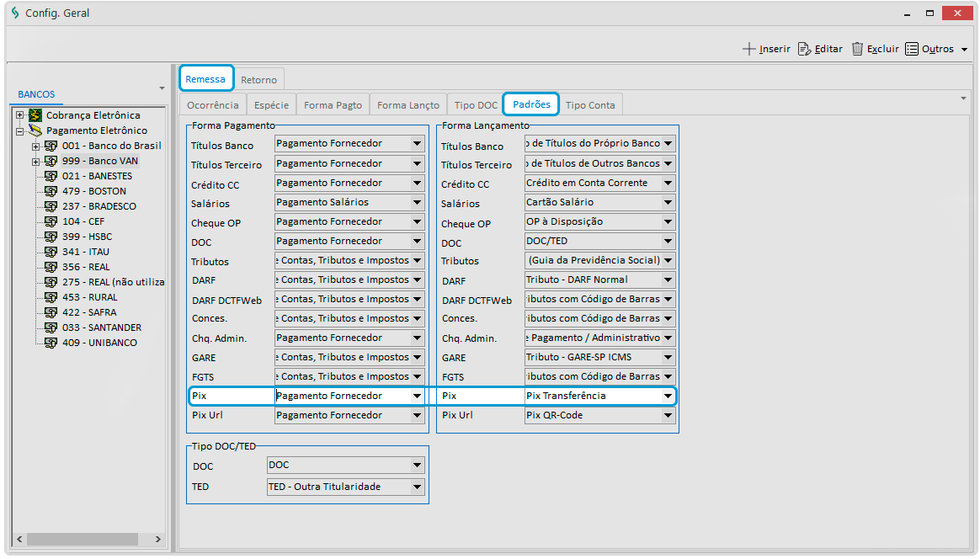The image size is (980, 559).
Task: Click the 104 - CEF bank icon
Action: click(51, 221)
